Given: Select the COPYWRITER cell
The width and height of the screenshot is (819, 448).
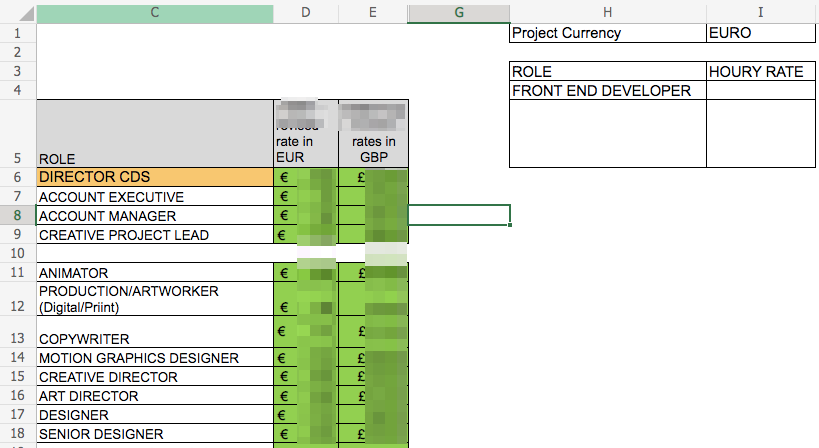Looking at the screenshot, I should tap(155, 332).
